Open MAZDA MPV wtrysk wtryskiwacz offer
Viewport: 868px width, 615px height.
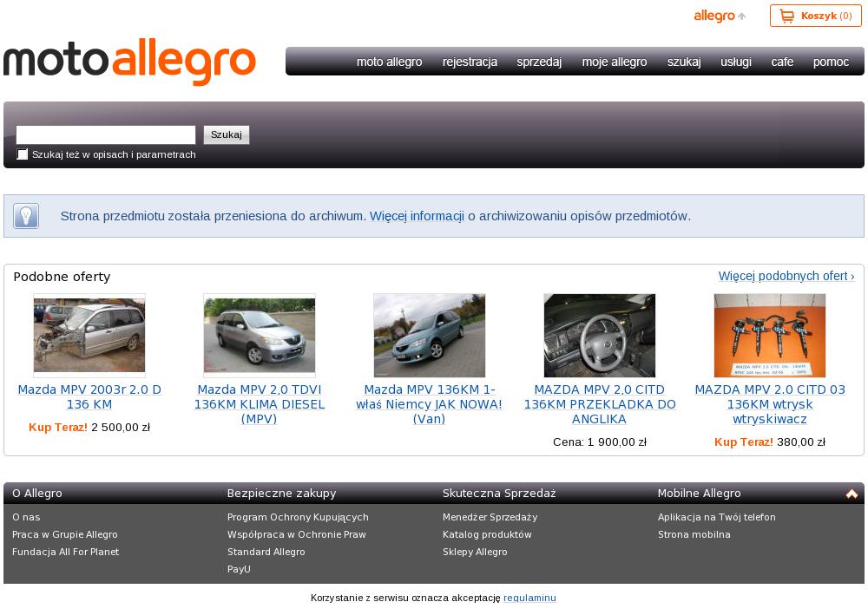[x=769, y=404]
